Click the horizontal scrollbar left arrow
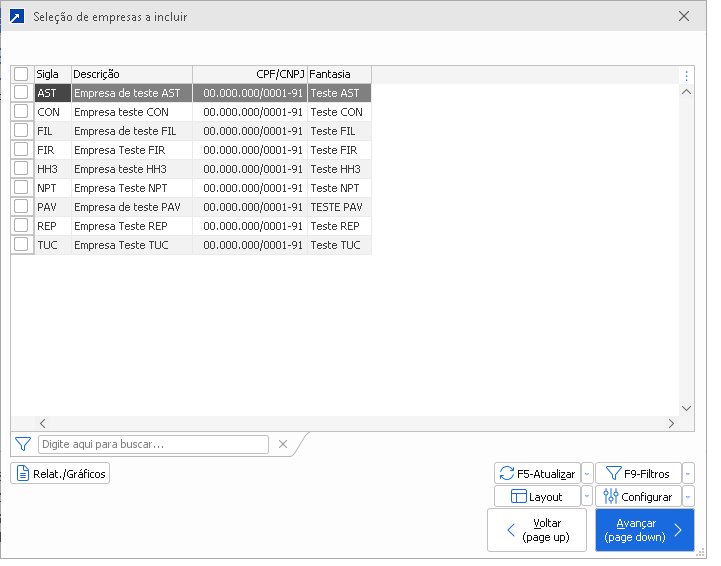 pyautogui.click(x=42, y=423)
